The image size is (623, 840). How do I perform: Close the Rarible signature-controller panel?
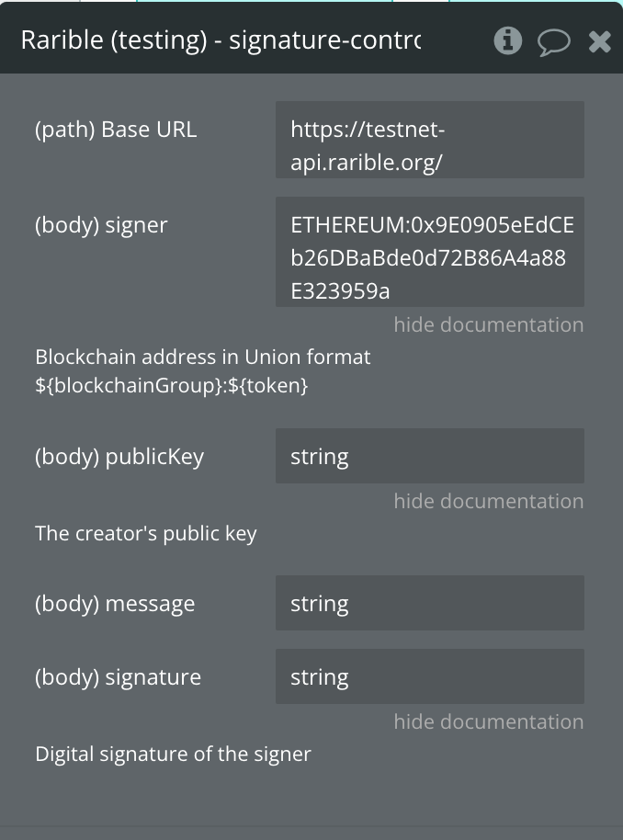coord(599,41)
